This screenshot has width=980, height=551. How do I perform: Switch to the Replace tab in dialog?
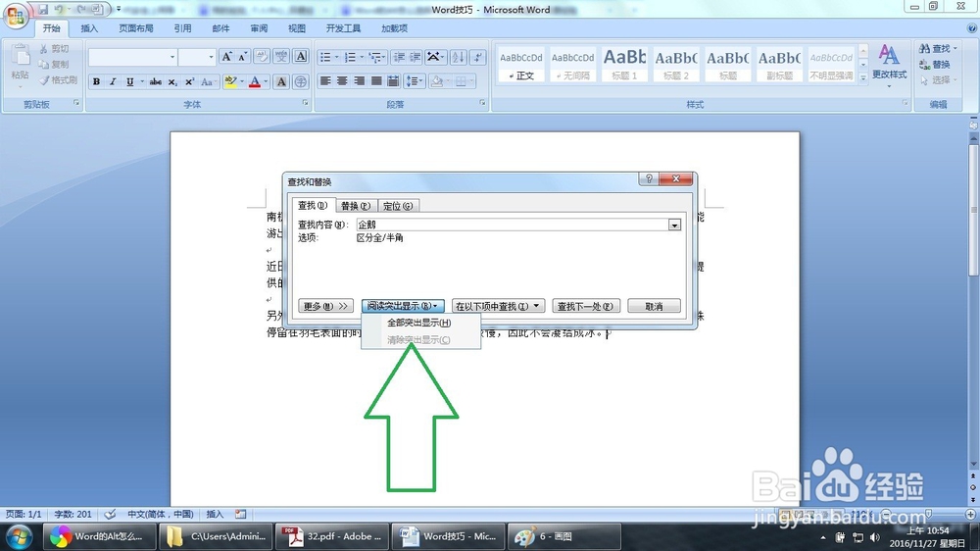pos(355,206)
